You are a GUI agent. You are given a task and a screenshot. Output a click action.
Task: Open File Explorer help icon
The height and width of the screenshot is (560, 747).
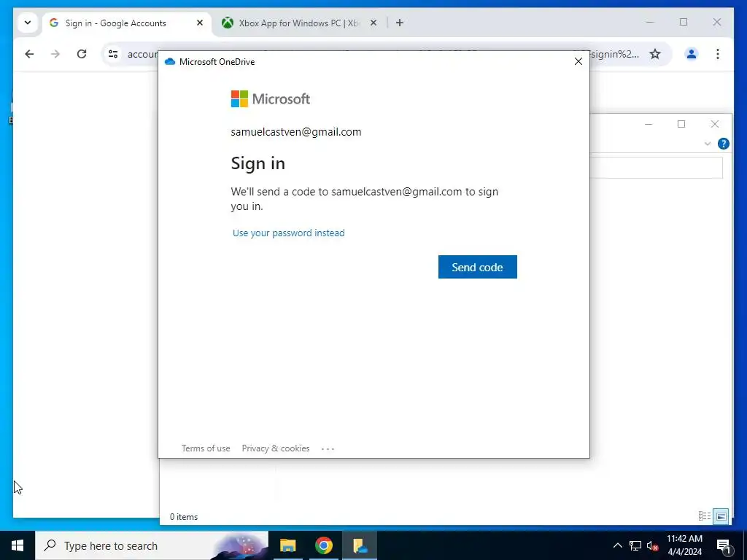(723, 144)
